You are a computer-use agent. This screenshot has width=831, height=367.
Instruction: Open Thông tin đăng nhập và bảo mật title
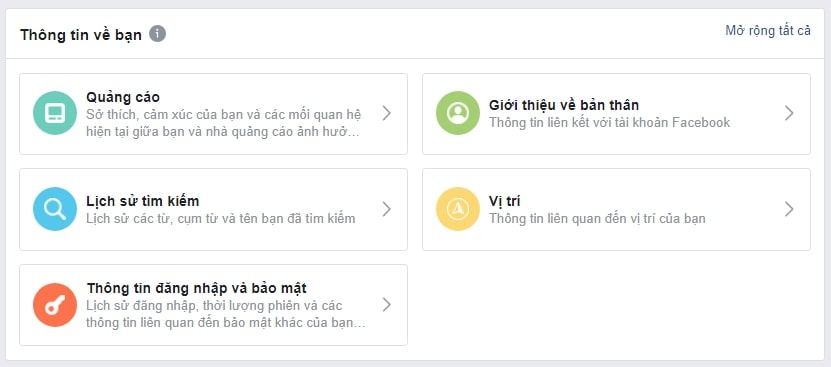(197, 289)
